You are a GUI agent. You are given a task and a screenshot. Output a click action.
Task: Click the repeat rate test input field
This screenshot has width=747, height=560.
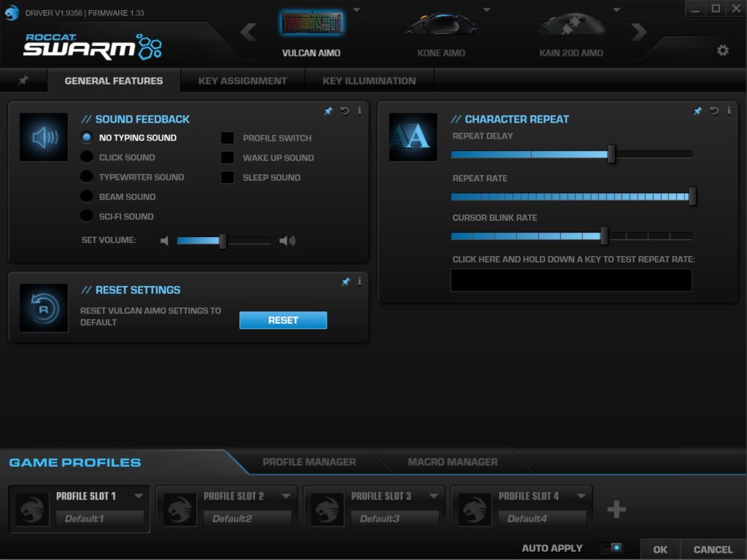[x=572, y=280]
